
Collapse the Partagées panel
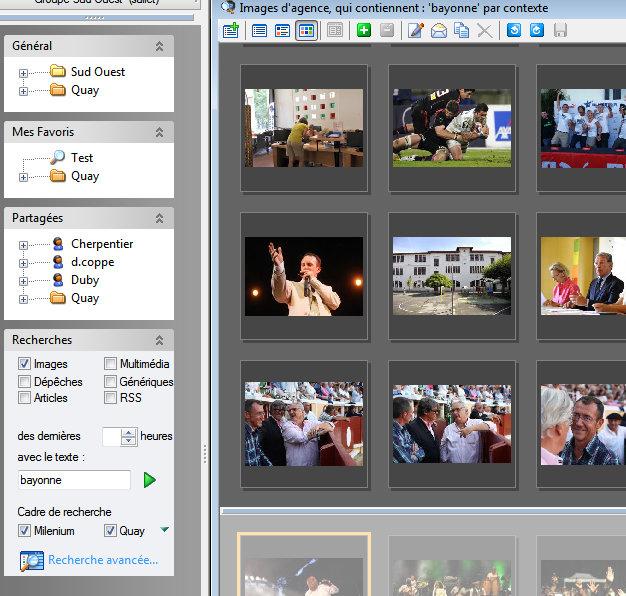pyautogui.click(x=159, y=218)
